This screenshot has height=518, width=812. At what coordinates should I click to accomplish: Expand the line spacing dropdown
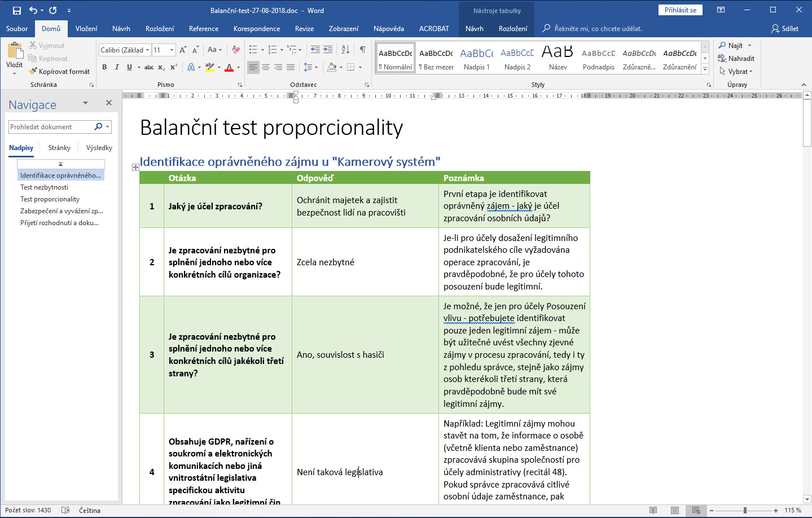pos(316,67)
